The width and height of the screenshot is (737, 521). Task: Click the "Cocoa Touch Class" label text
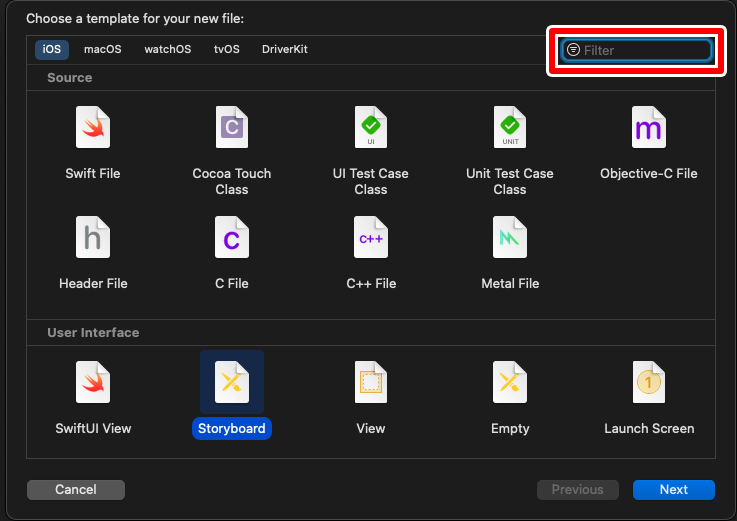232,182
